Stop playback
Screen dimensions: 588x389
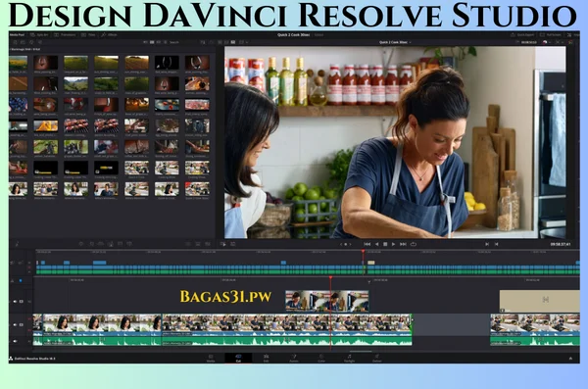385,244
